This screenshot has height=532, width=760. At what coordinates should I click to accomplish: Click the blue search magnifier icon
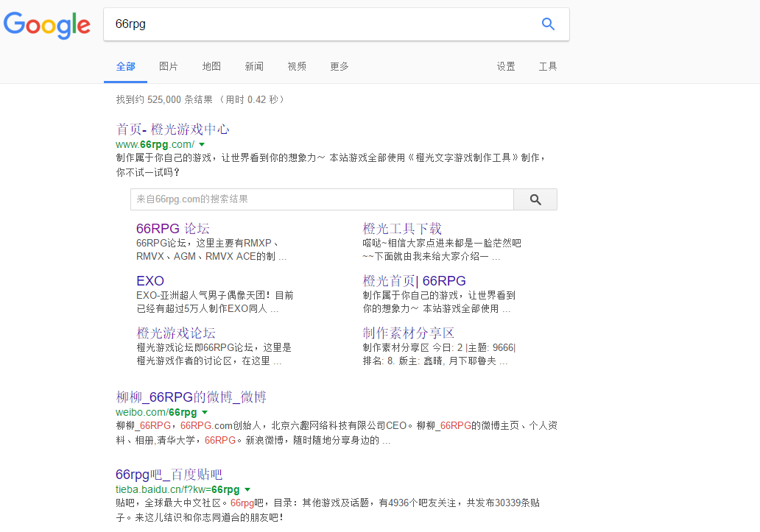pyautogui.click(x=548, y=24)
